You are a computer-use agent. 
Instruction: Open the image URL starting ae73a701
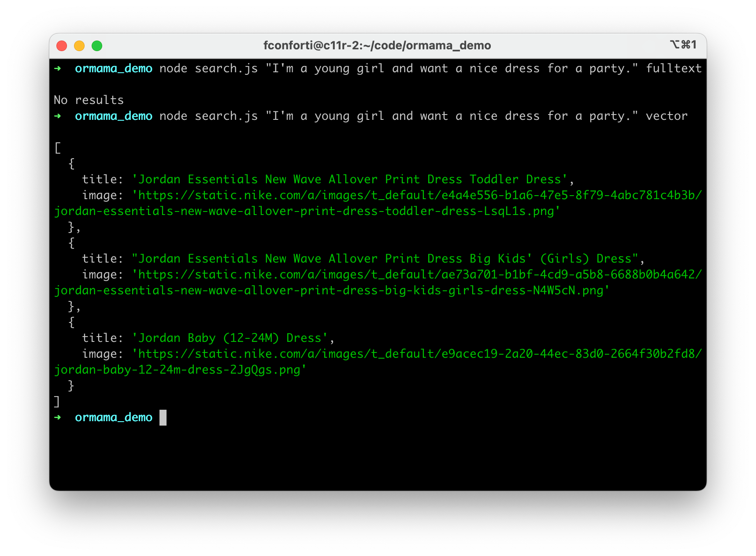pyautogui.click(x=417, y=274)
